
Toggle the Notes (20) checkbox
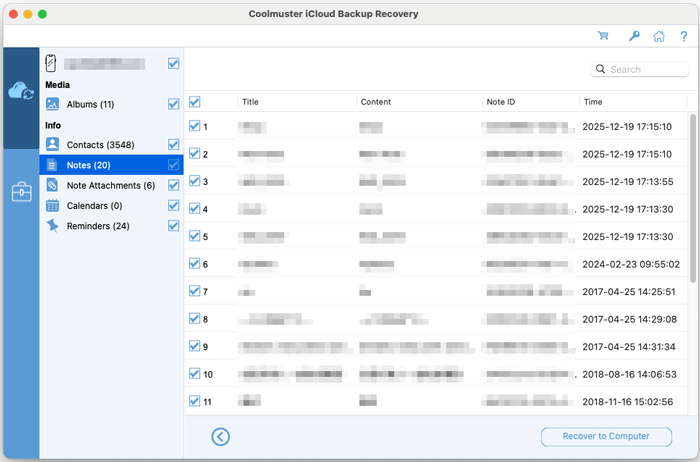point(174,165)
